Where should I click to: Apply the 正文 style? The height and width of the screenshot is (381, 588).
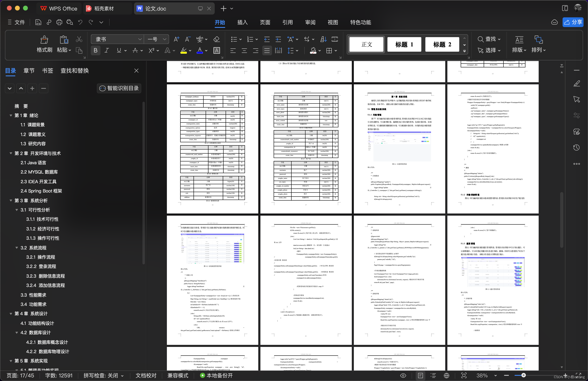[367, 44]
